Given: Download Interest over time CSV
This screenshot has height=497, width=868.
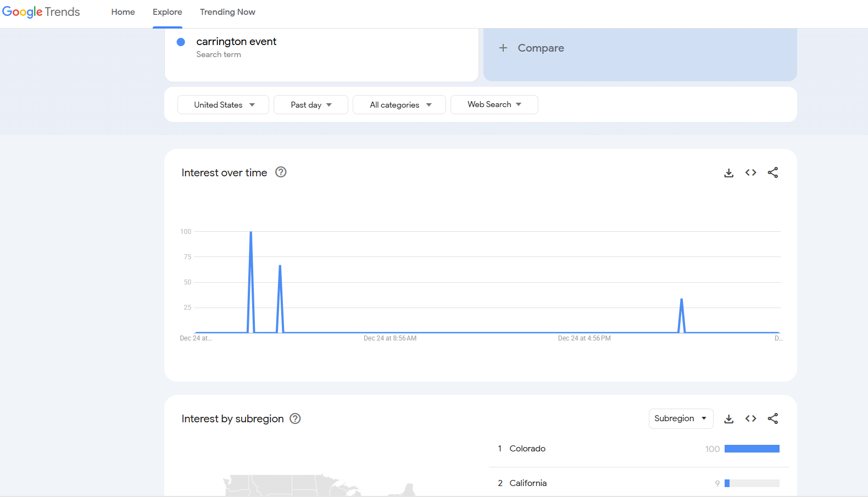Looking at the screenshot, I should click(x=729, y=173).
